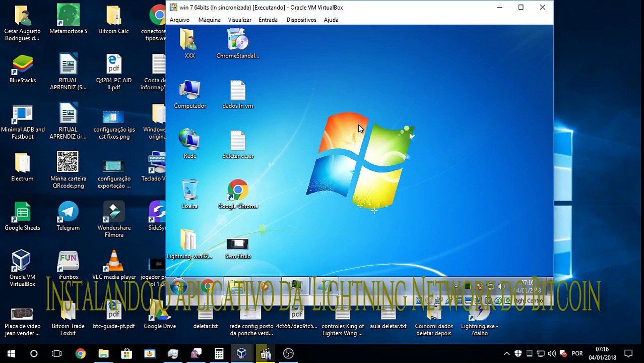Screen dimensions: 644x363
Task: Select the 'Lightning.exe - Atalho' shortcut
Action: pos(479,322)
